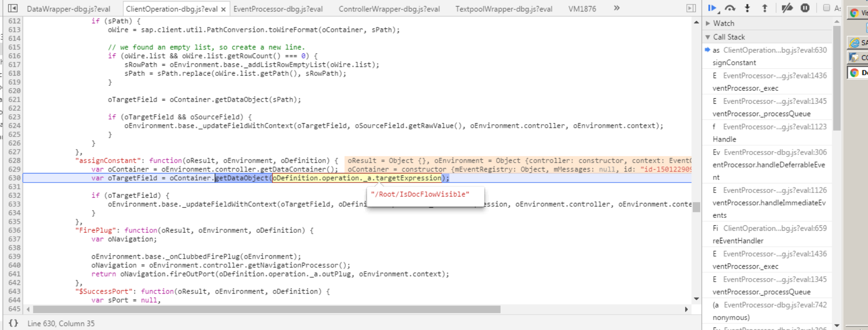The image size is (868, 330).
Task: Set breakpoint on line number 624
Action: click(x=14, y=126)
